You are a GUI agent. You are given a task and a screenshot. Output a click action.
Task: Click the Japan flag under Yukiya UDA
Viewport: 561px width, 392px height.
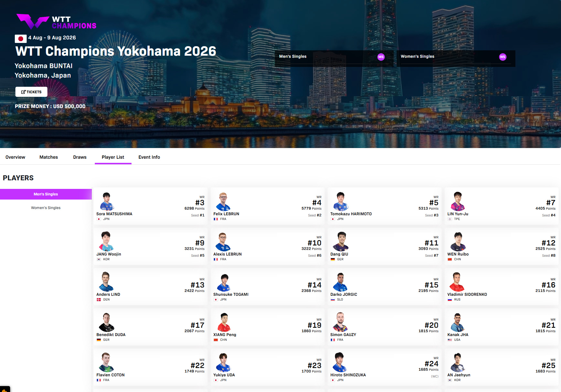[216, 380]
